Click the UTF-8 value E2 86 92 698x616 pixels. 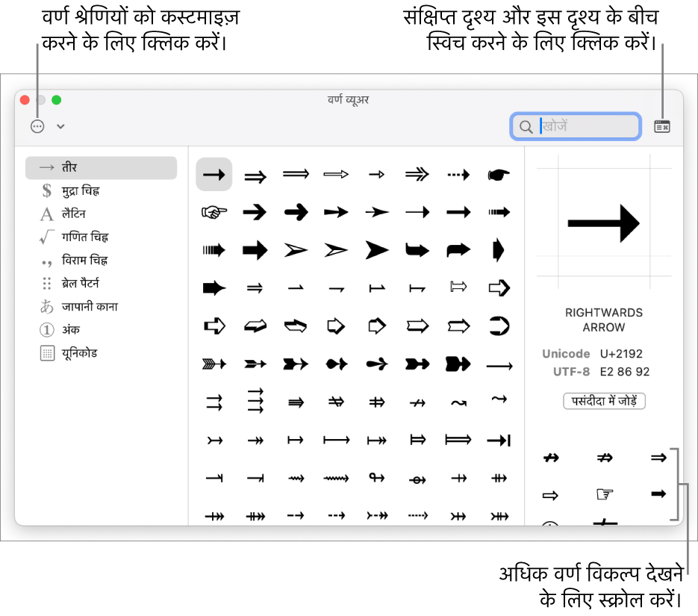[625, 372]
